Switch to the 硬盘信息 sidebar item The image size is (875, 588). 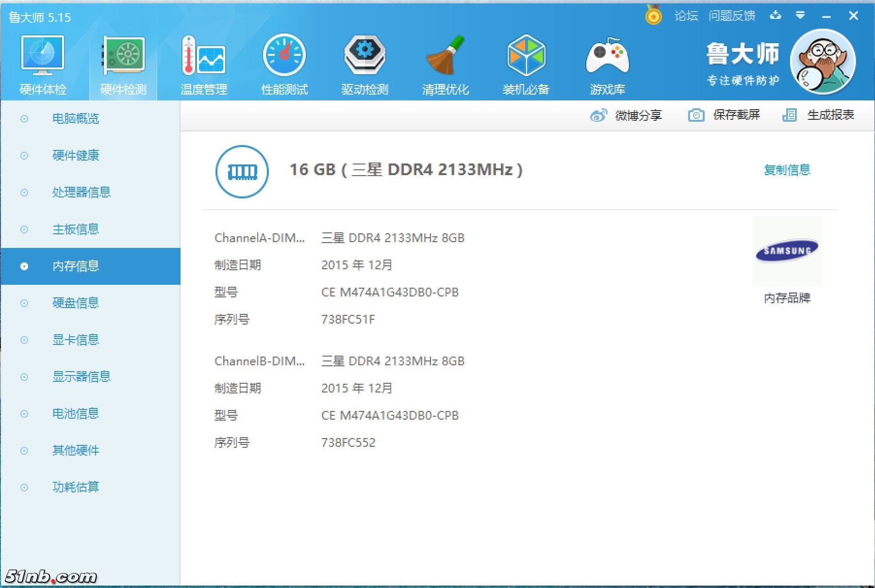point(76,303)
